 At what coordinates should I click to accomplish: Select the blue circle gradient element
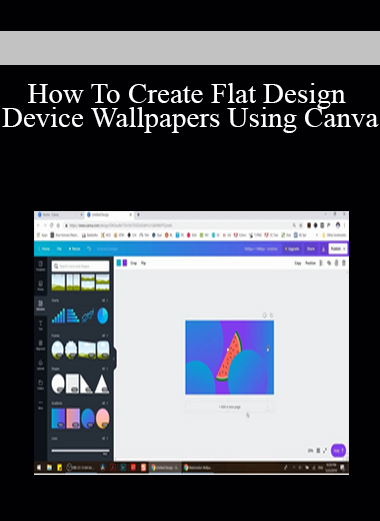[88, 418]
